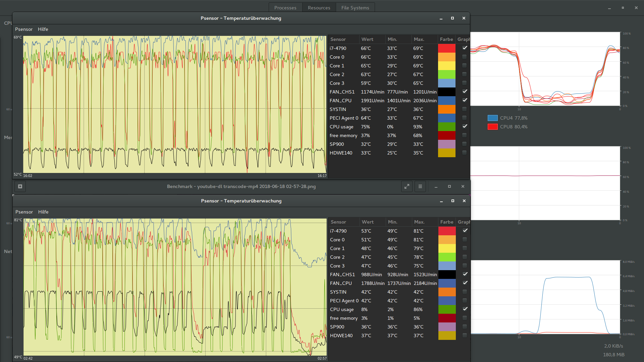Click the bottom Psensor temperature graph
This screenshot has height=362, width=644.
click(175, 287)
